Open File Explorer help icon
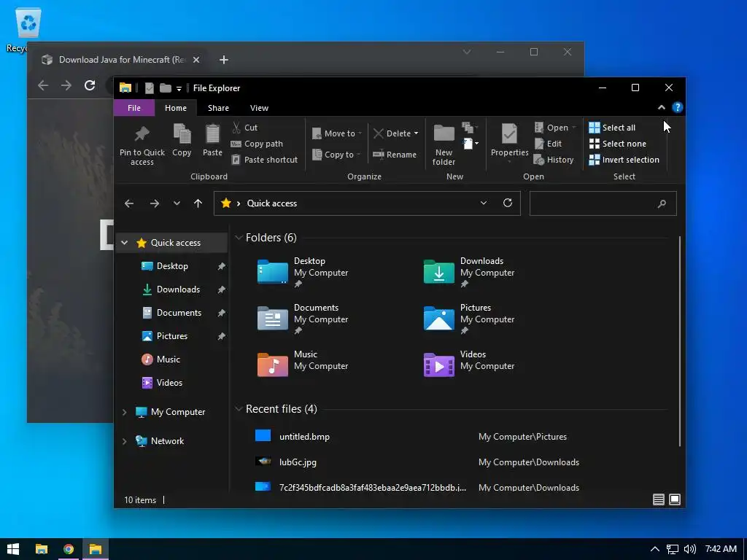Viewport: 747px width, 560px height. (677, 108)
